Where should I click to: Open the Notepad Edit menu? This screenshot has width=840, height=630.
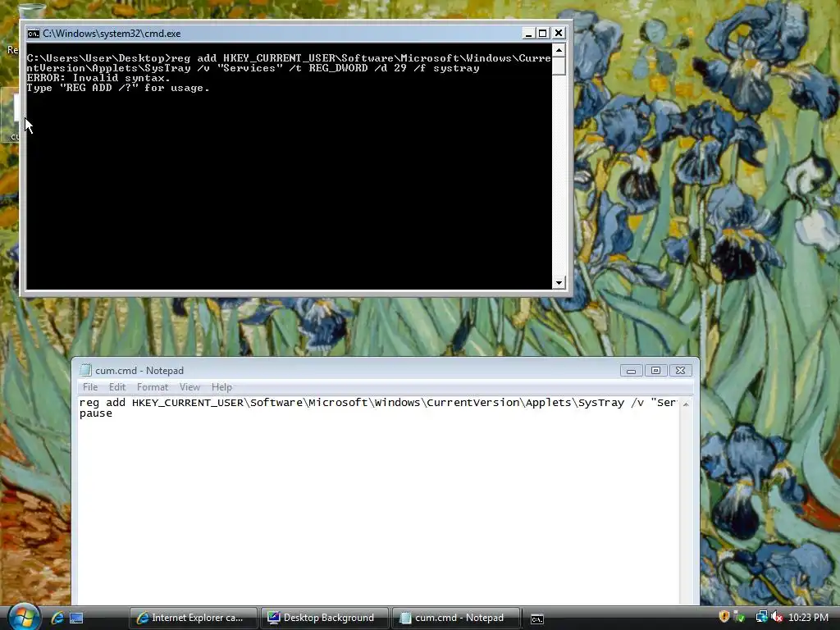coord(116,387)
